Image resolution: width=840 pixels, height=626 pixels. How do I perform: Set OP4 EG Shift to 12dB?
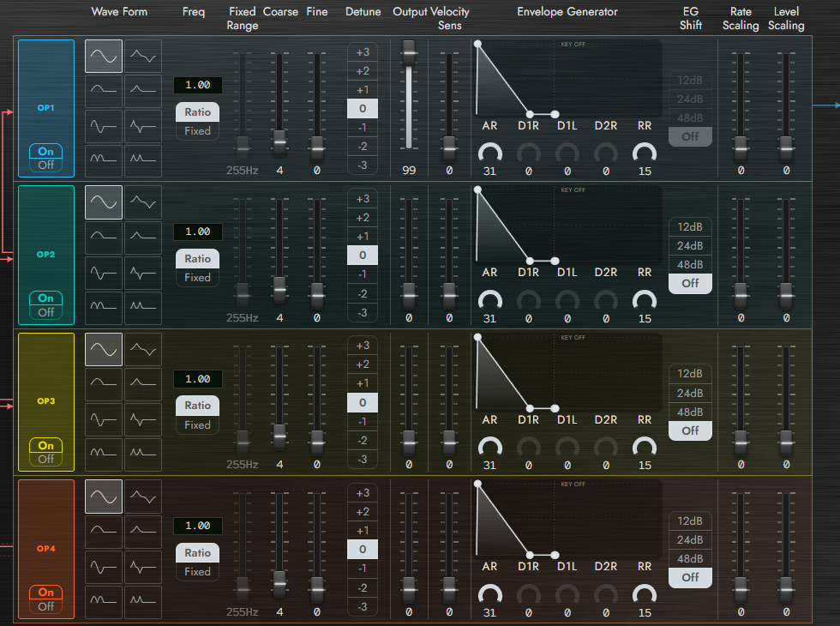click(690, 521)
